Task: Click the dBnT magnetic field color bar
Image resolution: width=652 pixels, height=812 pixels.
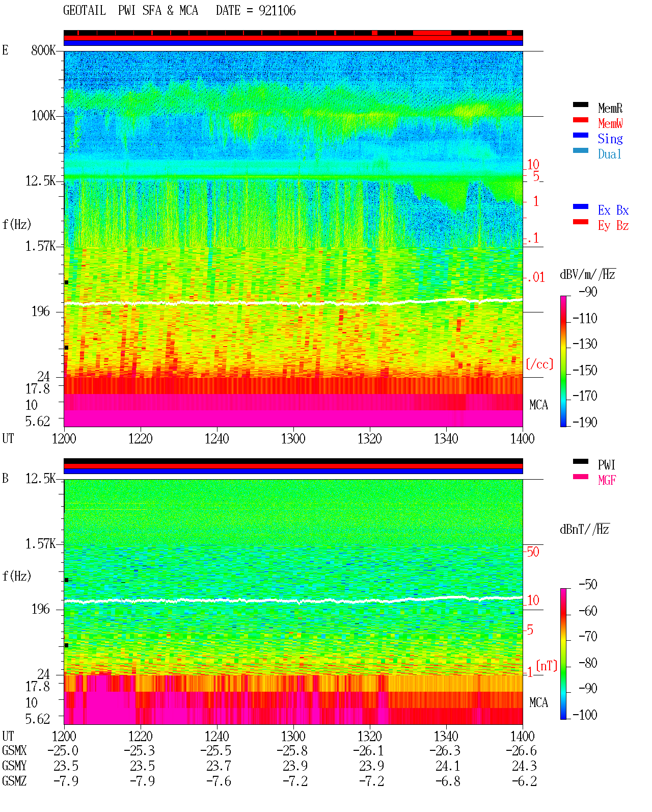Action: coord(563,654)
